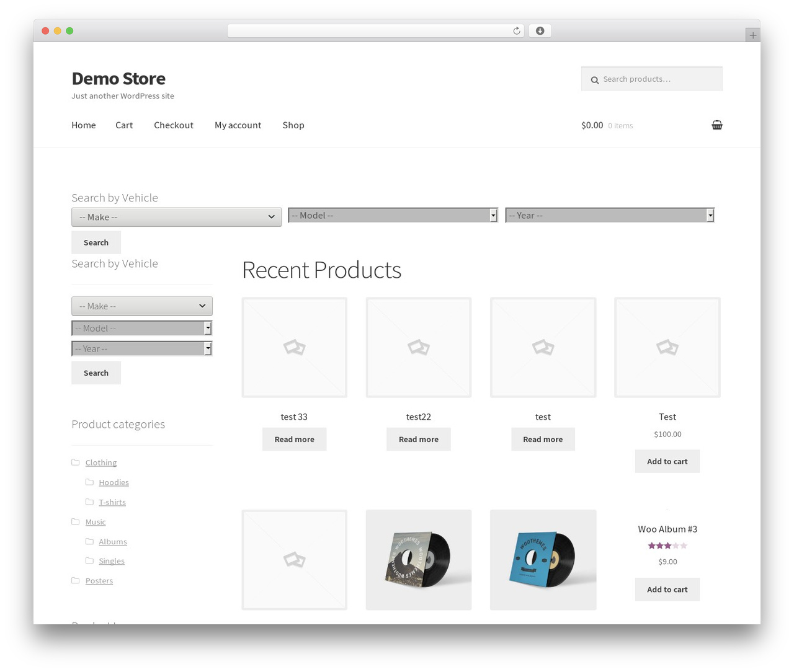Open the sidebar Make dropdown
This screenshot has height=672, width=794.
pos(142,306)
